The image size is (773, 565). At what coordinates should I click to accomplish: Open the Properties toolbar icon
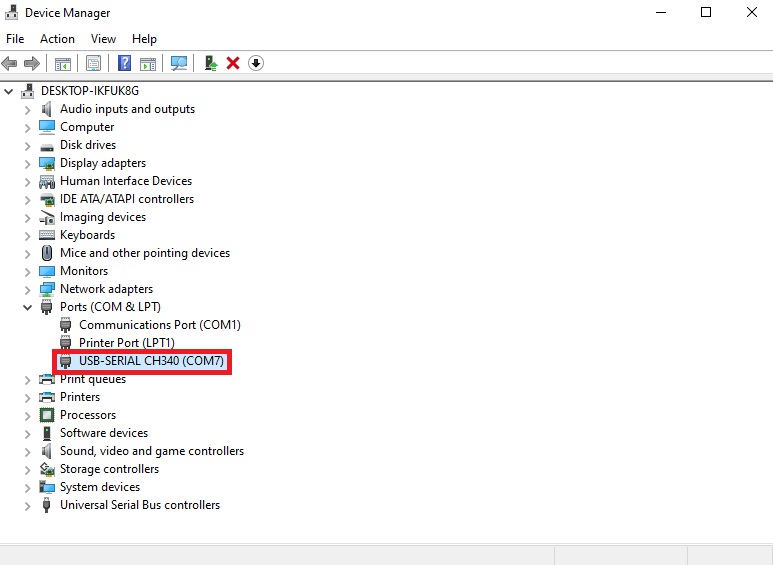93,63
